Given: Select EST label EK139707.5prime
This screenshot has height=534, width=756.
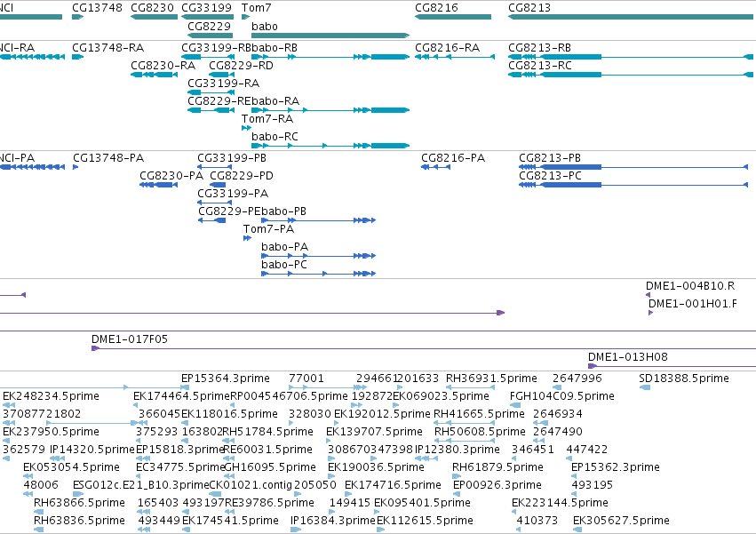Looking at the screenshot, I should pos(375,432).
